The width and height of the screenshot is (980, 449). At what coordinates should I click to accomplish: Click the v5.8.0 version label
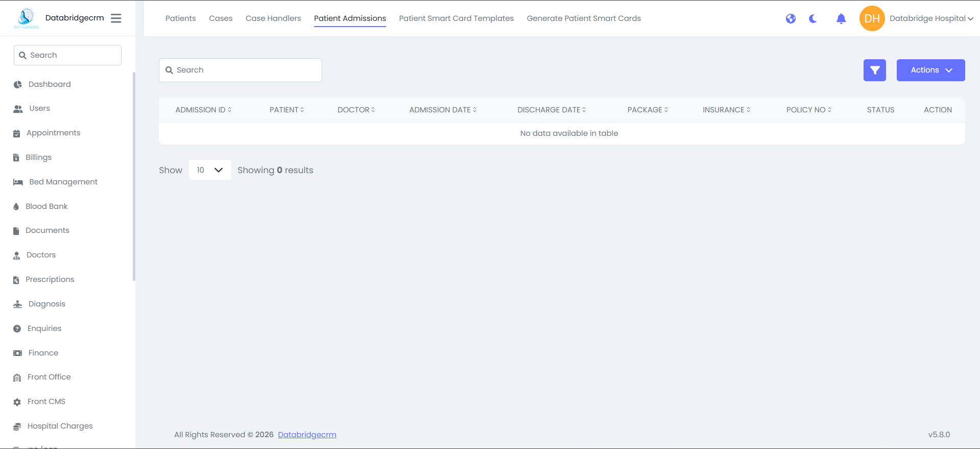pyautogui.click(x=939, y=435)
